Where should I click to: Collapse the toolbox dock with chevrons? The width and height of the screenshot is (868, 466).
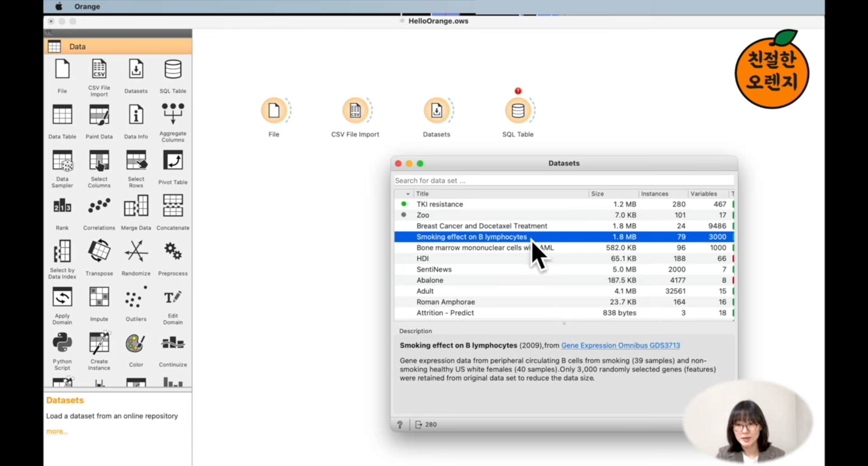[x=49, y=33]
